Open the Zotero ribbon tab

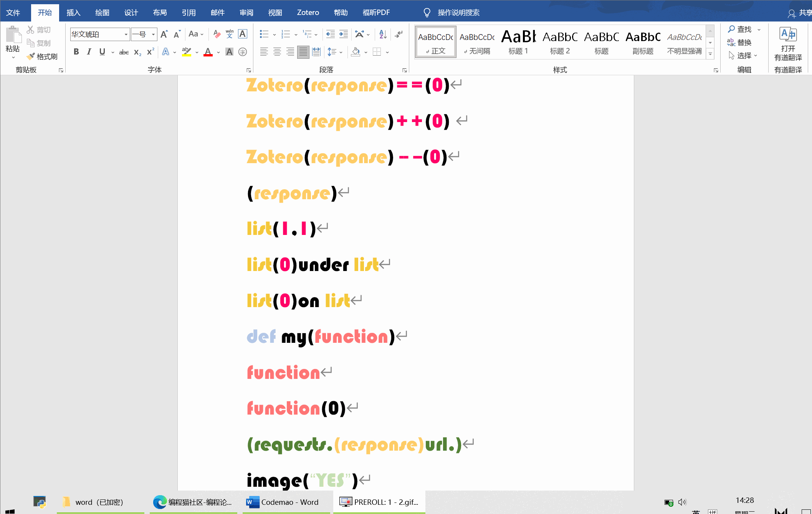point(308,13)
